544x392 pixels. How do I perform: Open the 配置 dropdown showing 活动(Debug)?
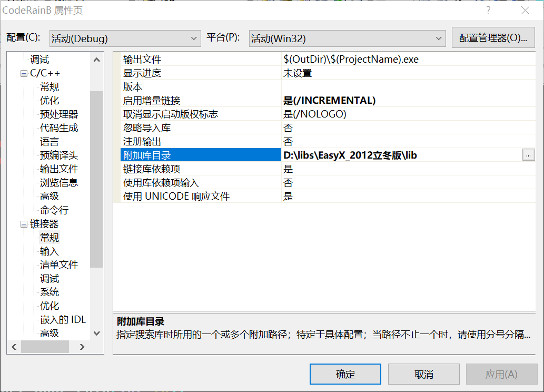click(x=124, y=38)
